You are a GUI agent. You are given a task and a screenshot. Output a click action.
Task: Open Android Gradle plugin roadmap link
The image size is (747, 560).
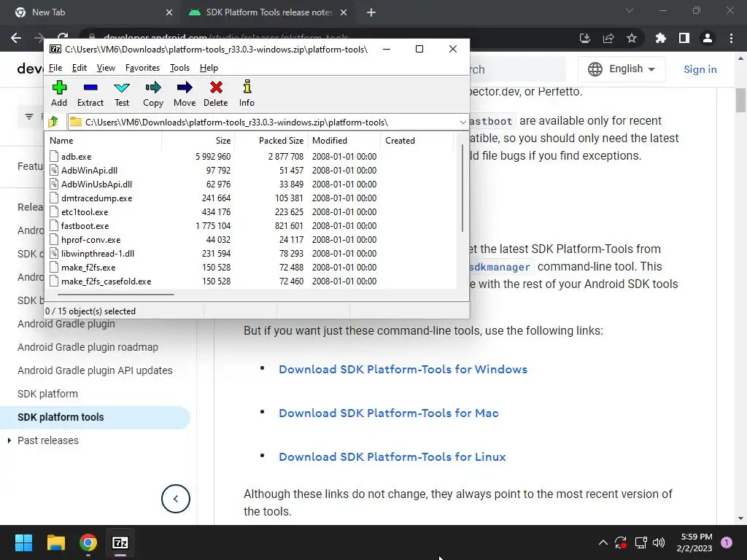click(88, 347)
